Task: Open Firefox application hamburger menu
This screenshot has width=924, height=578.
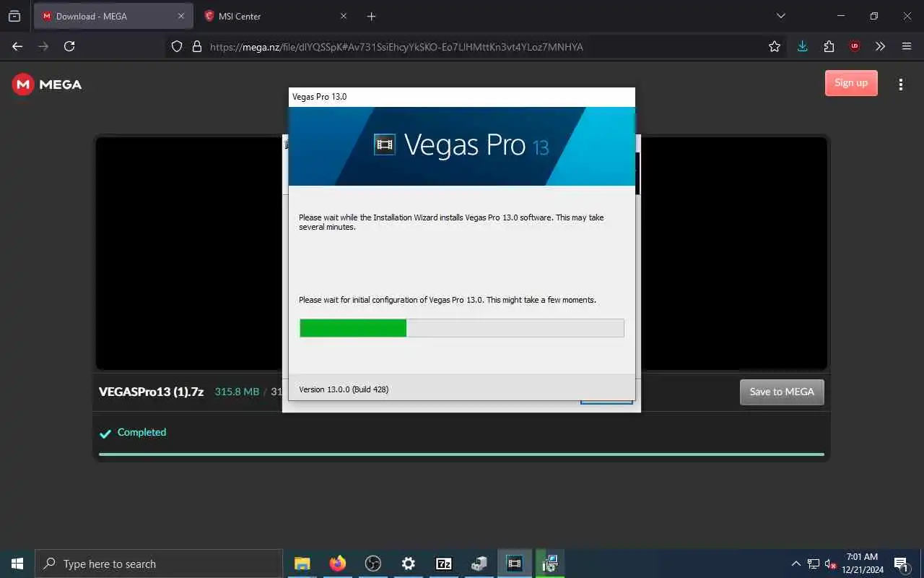Action: (907, 46)
